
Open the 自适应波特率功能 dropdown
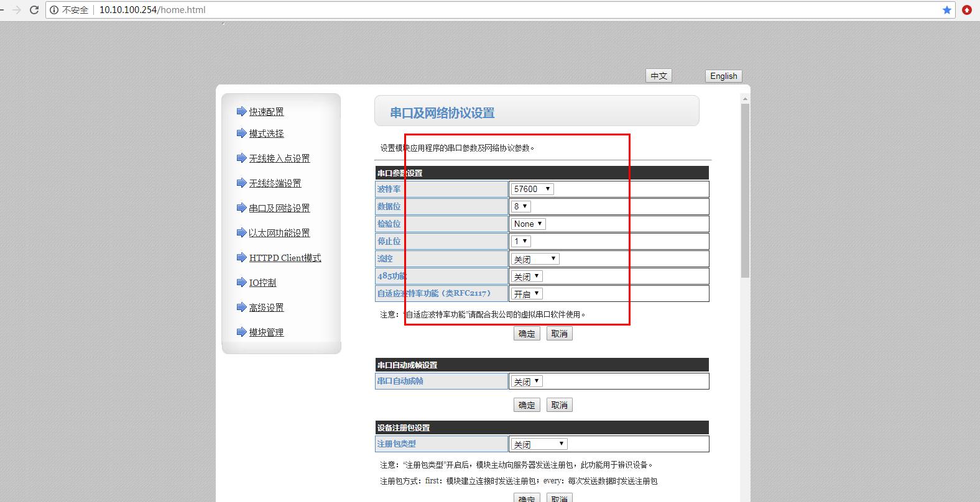coord(527,293)
